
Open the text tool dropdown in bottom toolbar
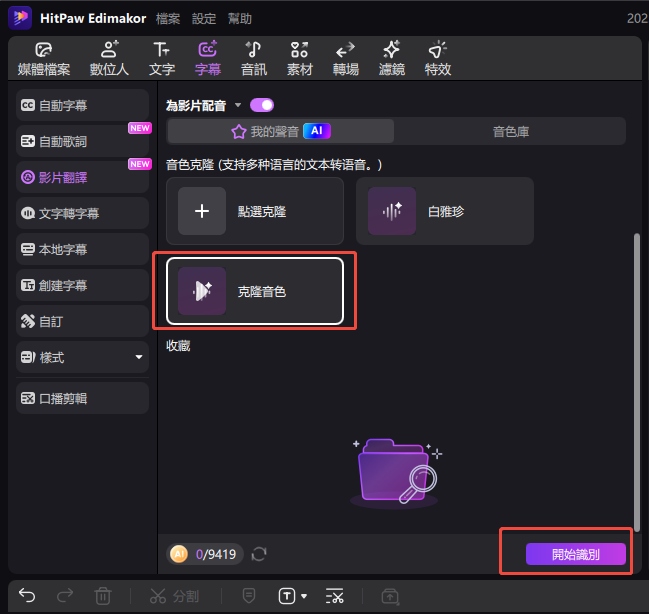pos(304,597)
